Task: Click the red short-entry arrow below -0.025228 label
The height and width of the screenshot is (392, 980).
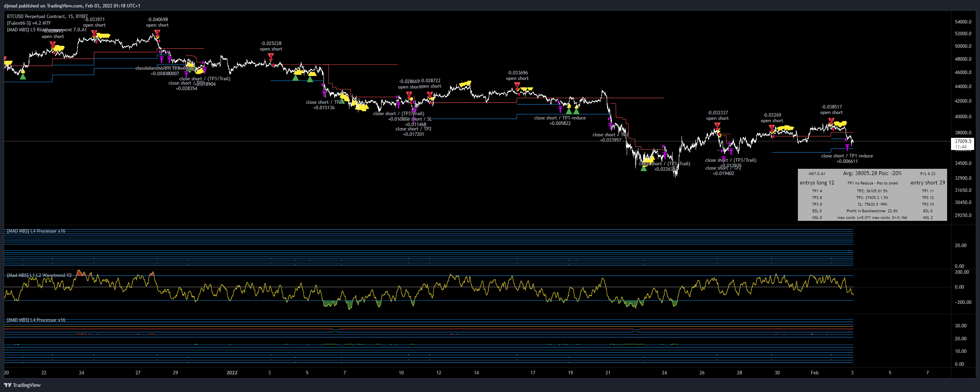Action: click(271, 56)
